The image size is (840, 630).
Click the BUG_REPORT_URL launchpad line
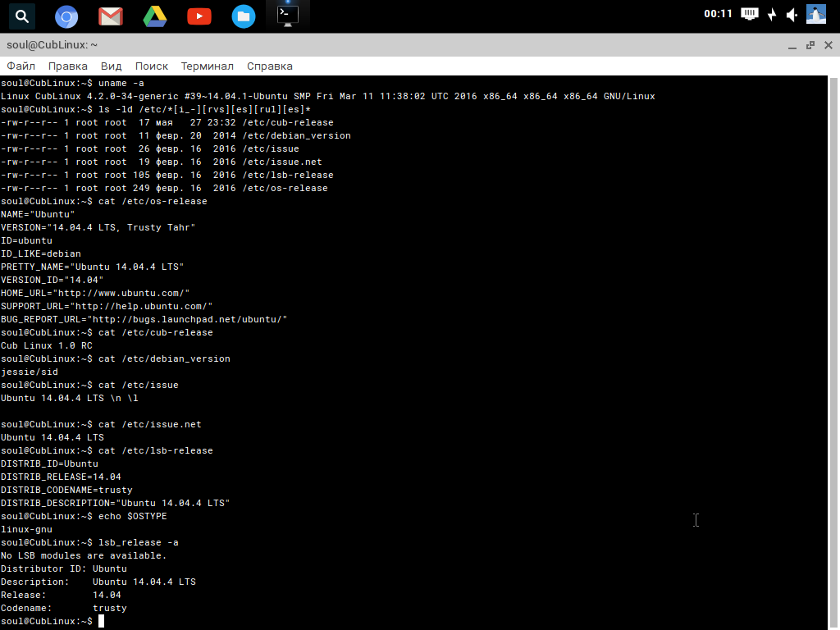click(x=144, y=319)
